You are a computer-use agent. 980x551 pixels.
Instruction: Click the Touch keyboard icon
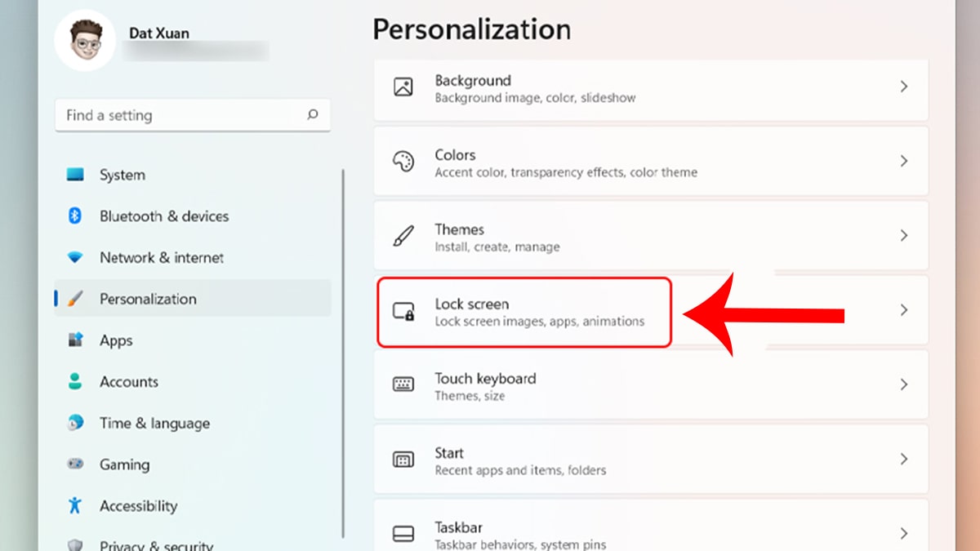point(403,385)
